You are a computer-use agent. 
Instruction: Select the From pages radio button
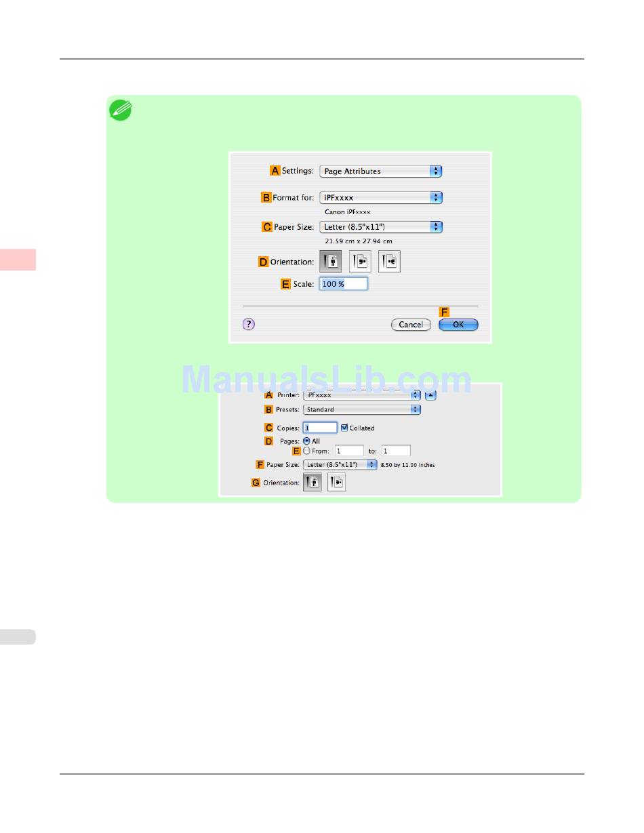pos(306,451)
